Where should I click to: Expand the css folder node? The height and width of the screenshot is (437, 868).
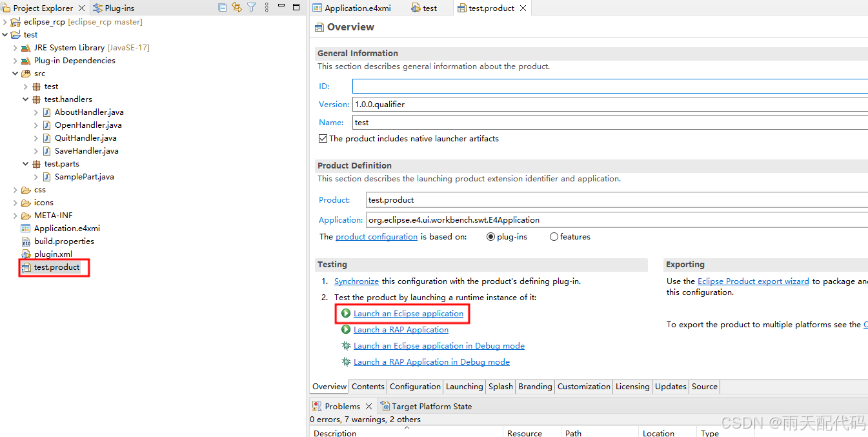tap(15, 190)
